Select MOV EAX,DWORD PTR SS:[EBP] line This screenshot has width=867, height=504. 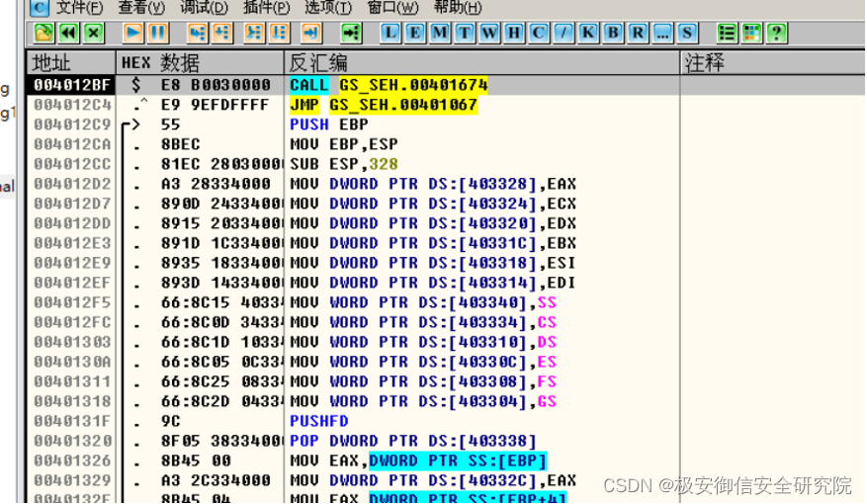click(418, 461)
